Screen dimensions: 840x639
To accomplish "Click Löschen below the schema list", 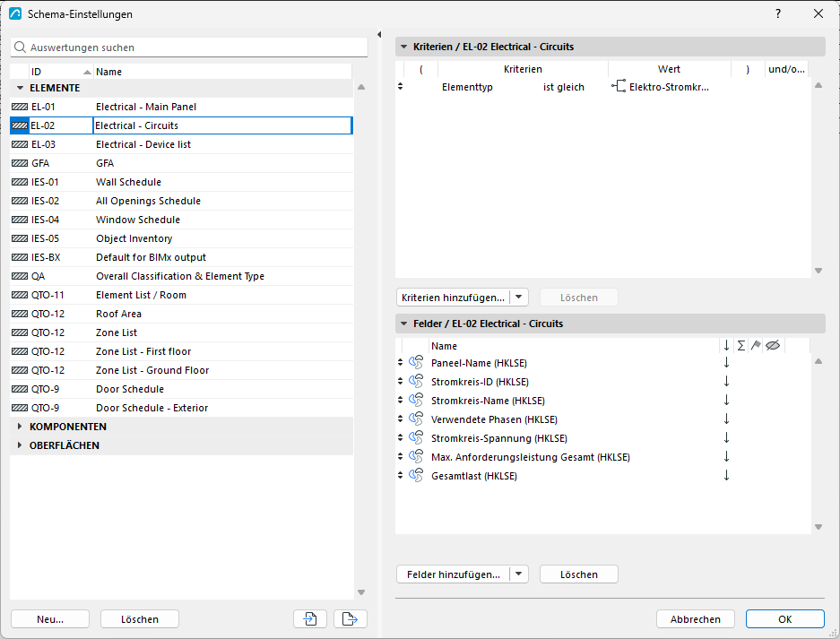I will 140,618.
